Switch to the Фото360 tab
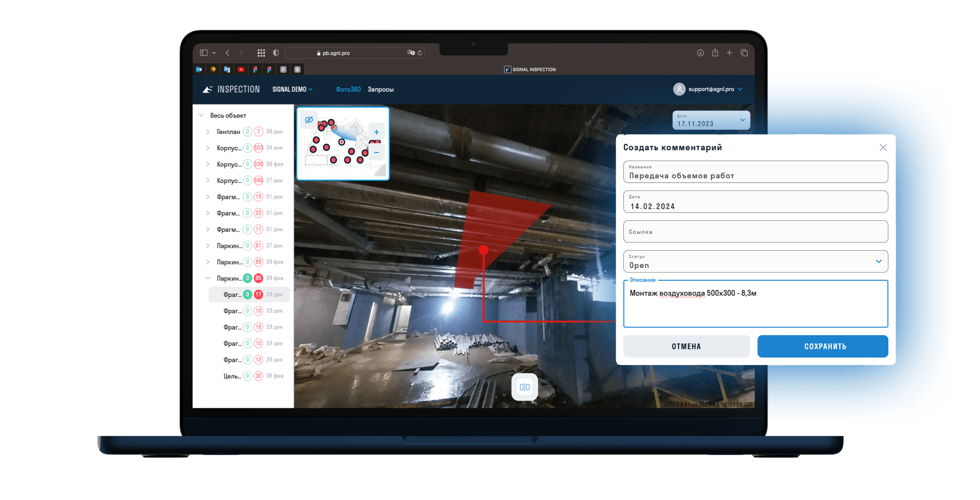 [348, 89]
